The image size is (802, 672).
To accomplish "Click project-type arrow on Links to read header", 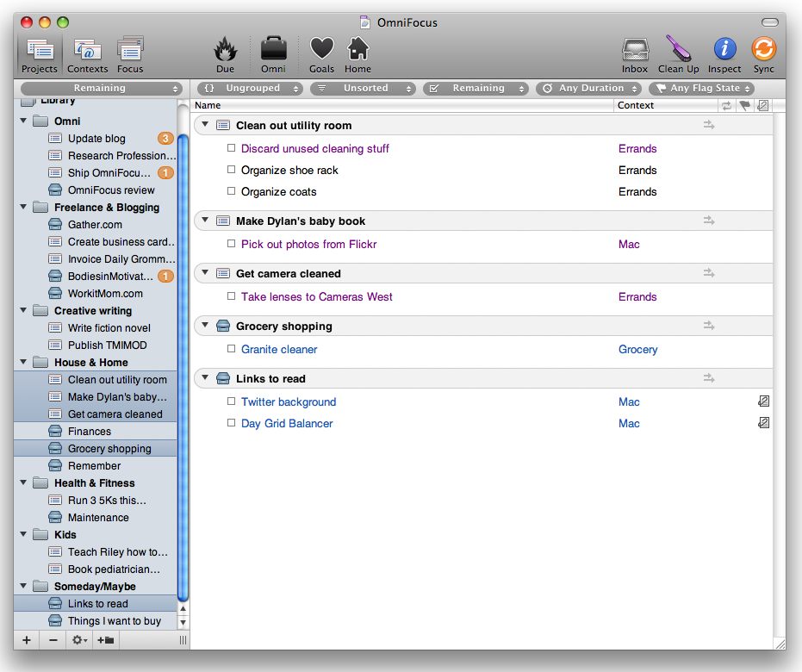I will click(708, 378).
